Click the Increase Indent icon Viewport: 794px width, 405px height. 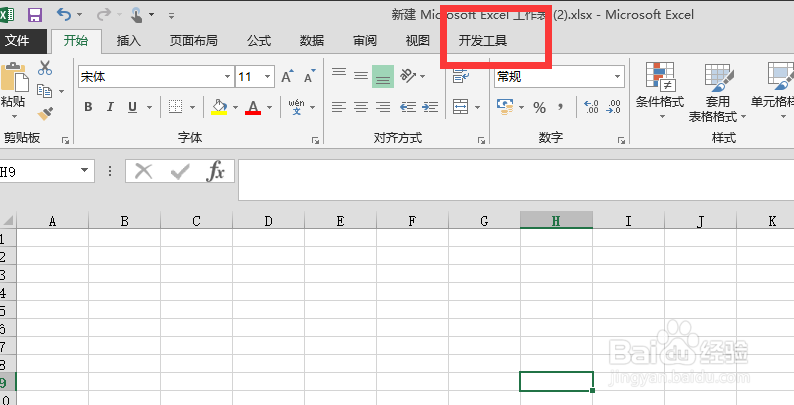[x=430, y=107]
